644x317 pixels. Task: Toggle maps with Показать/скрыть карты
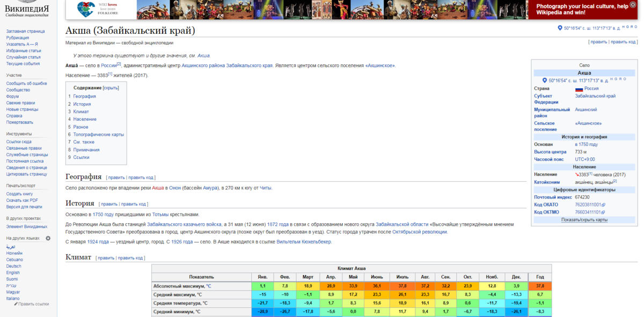(584, 220)
